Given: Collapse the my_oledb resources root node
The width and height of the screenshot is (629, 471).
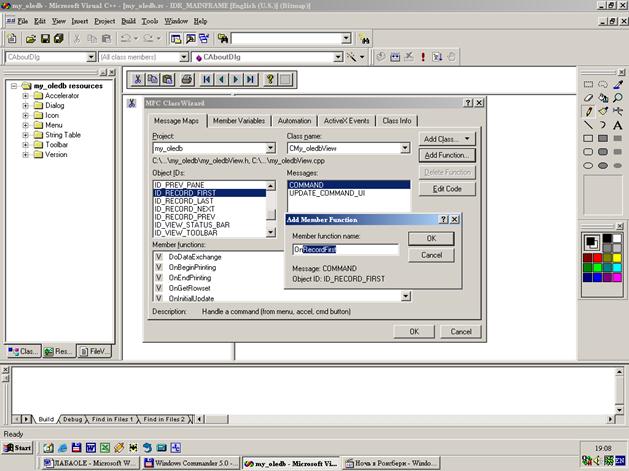Looking at the screenshot, I should coord(14,86).
